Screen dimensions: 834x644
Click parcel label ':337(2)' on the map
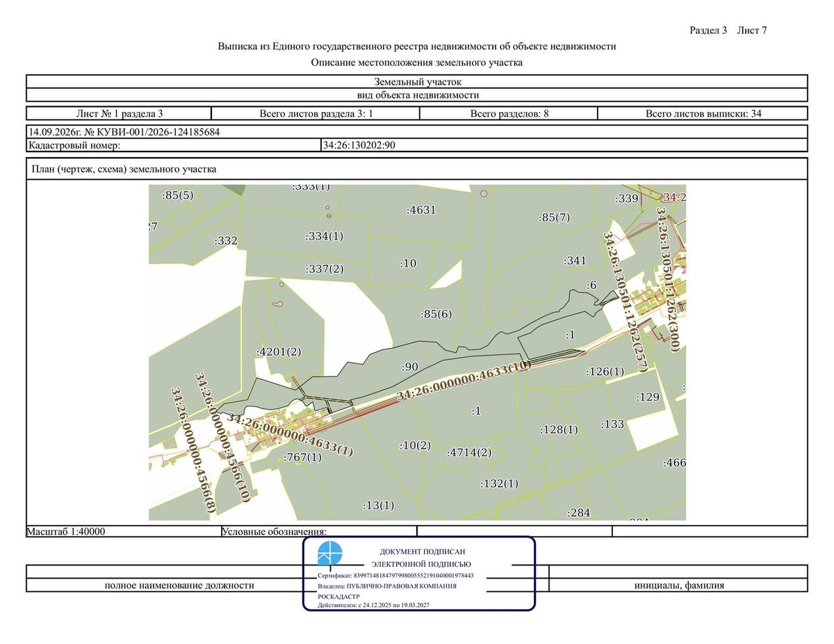click(x=325, y=269)
